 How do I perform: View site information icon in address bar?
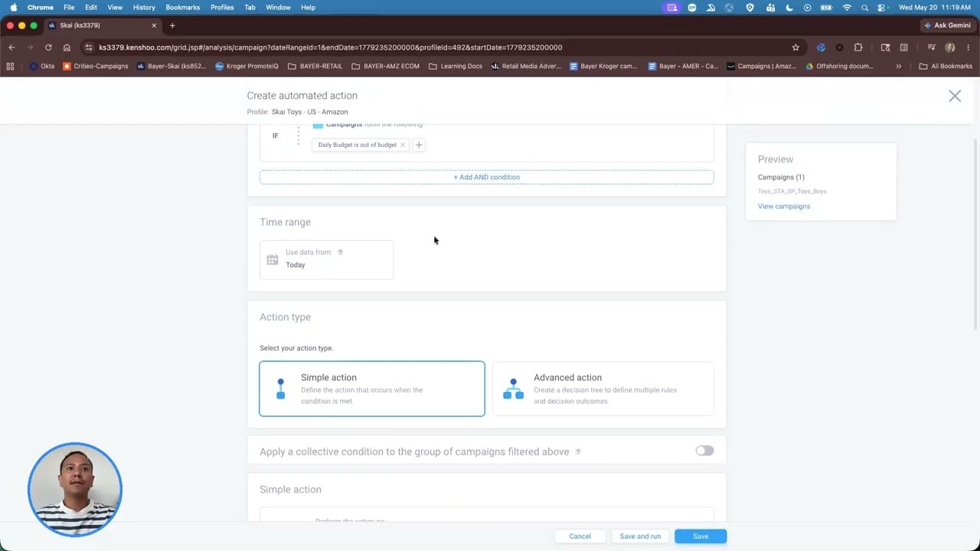(89, 47)
